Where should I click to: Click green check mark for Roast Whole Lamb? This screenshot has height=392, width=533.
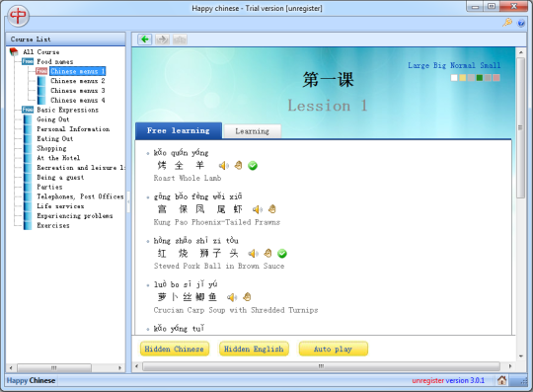pyautogui.click(x=253, y=166)
